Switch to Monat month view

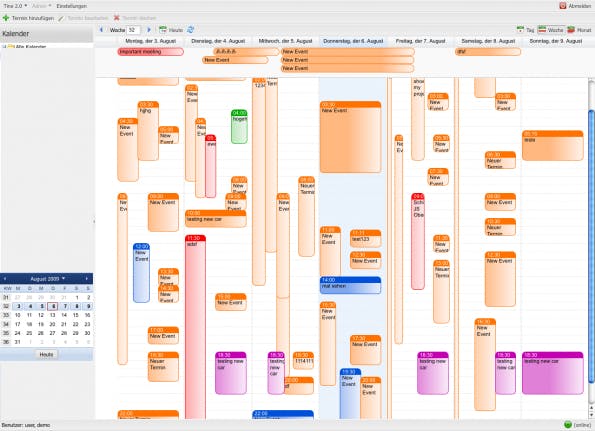coord(579,30)
